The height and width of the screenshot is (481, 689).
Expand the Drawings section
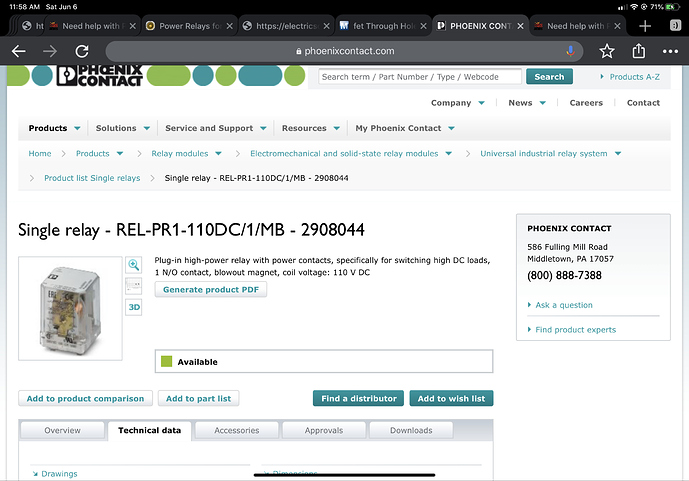click(55, 473)
